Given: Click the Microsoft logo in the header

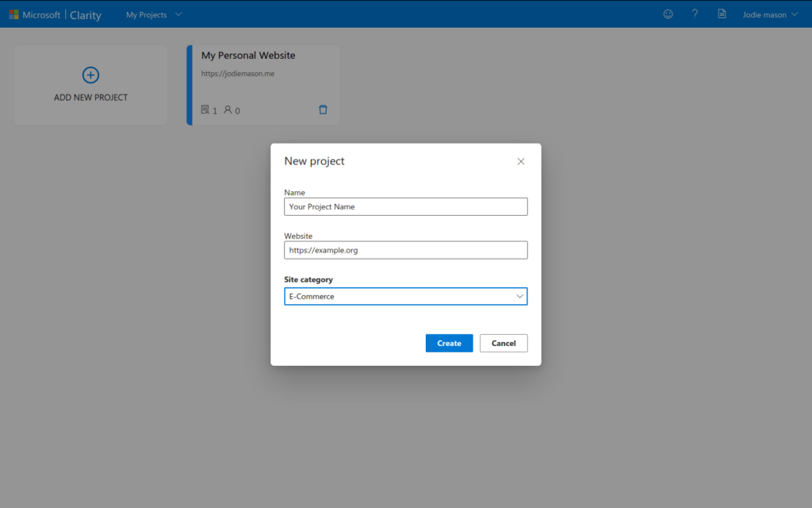Looking at the screenshot, I should [14, 14].
